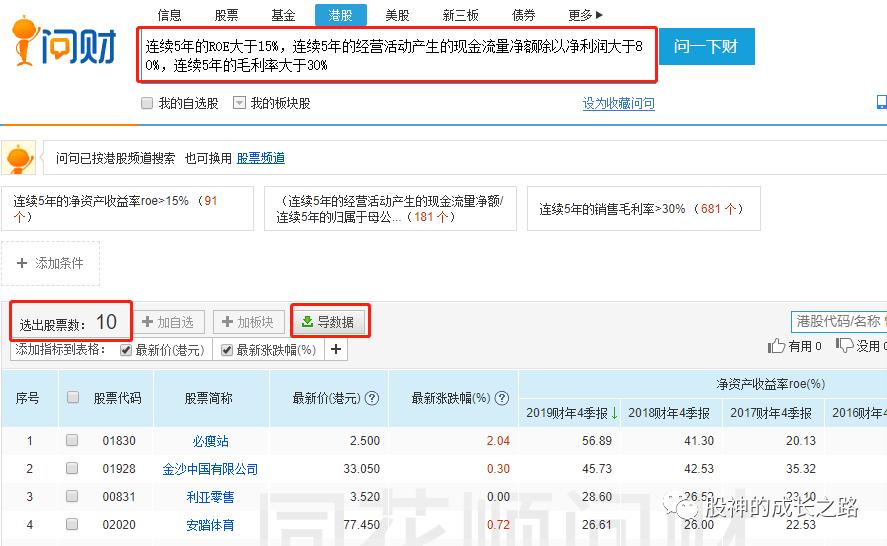Select the roe>15% condition box
Image resolution: width=887 pixels, height=546 pixels.
pos(127,208)
